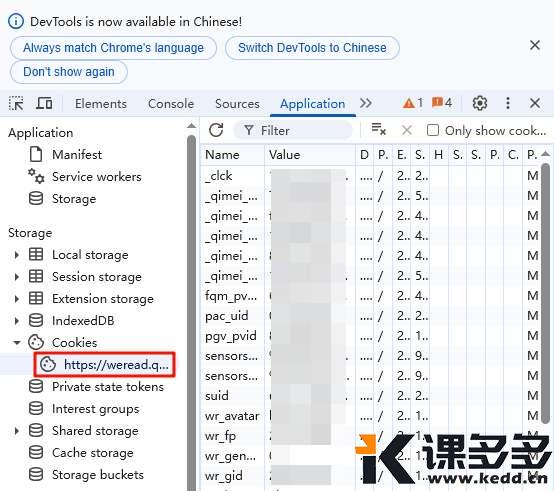Clear all cookies icon

378,130
